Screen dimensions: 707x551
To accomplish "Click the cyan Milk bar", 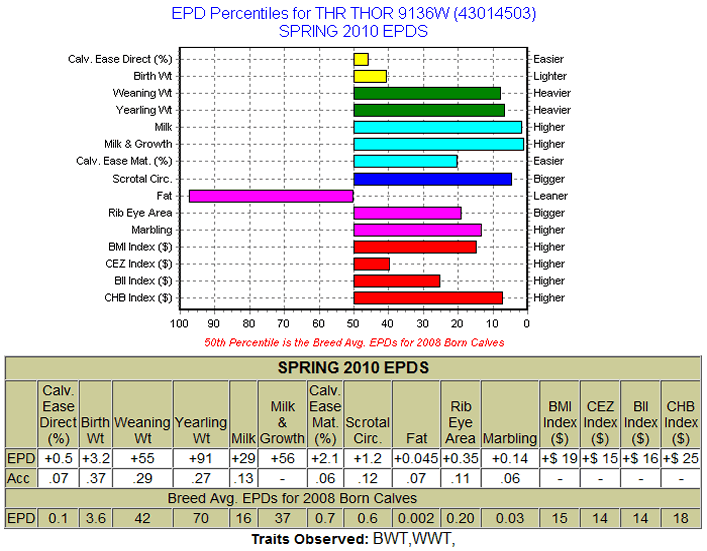I will [437, 127].
